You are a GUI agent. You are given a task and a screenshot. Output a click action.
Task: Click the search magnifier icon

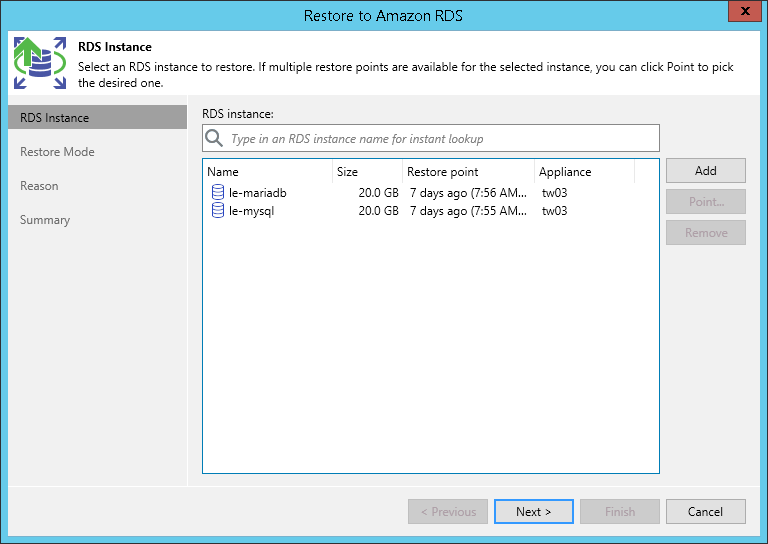(214, 138)
